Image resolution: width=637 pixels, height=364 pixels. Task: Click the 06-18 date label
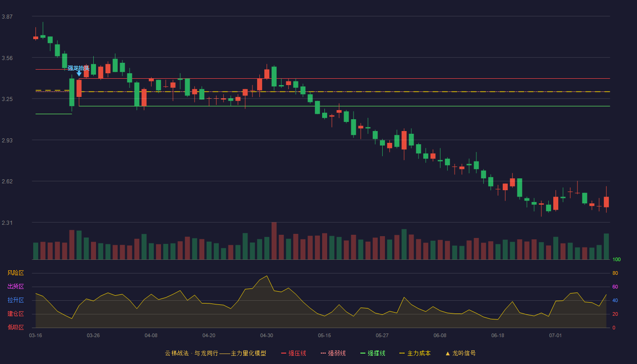click(x=498, y=335)
